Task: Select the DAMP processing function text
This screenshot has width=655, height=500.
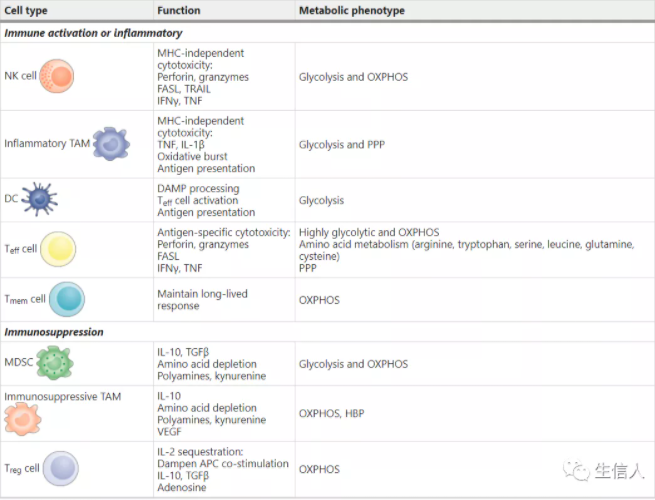Action: [x=198, y=188]
